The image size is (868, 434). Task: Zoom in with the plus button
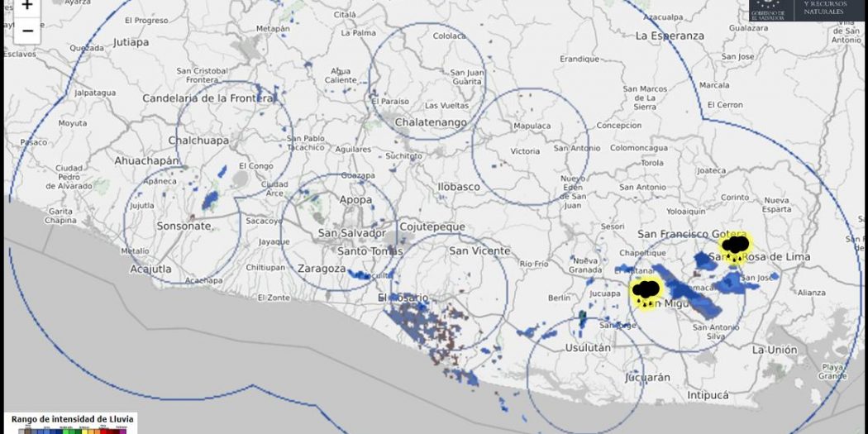coord(27,6)
